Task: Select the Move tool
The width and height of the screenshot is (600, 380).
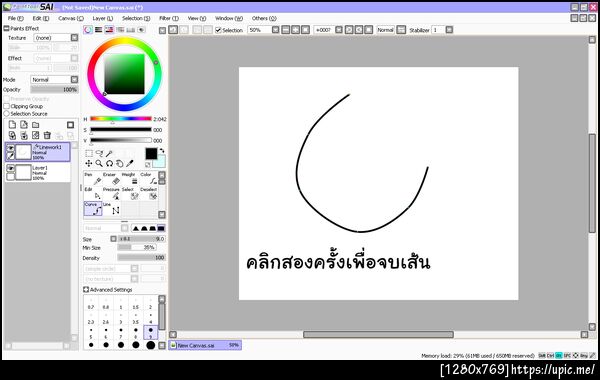Action: click(89, 164)
